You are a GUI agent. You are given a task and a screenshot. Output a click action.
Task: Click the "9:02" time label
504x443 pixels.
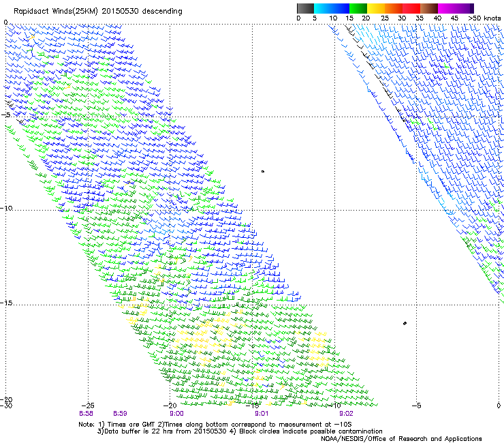[346, 414]
